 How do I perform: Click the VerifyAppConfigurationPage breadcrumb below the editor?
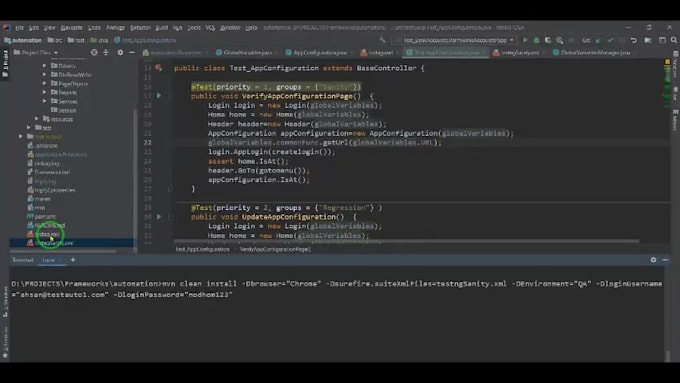coord(275,249)
